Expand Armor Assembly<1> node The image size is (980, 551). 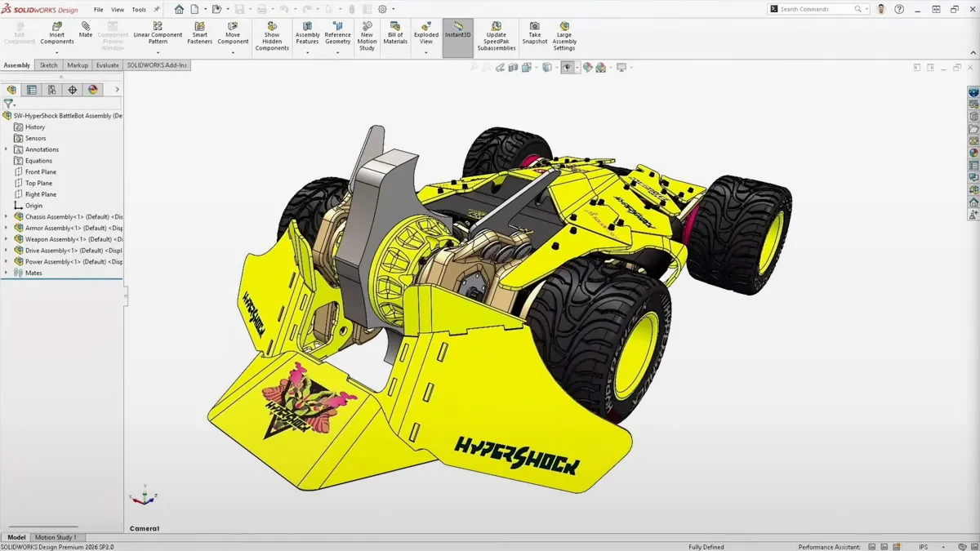point(7,228)
